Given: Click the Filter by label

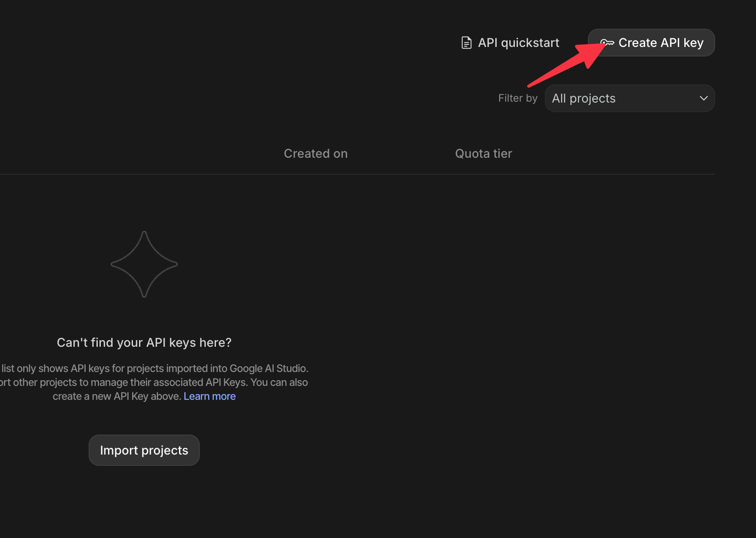Looking at the screenshot, I should point(517,98).
